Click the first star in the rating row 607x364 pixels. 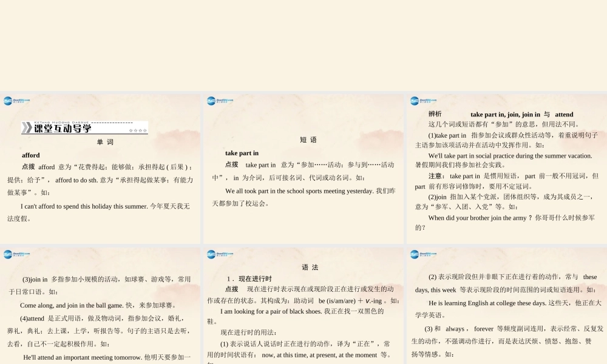point(131,130)
